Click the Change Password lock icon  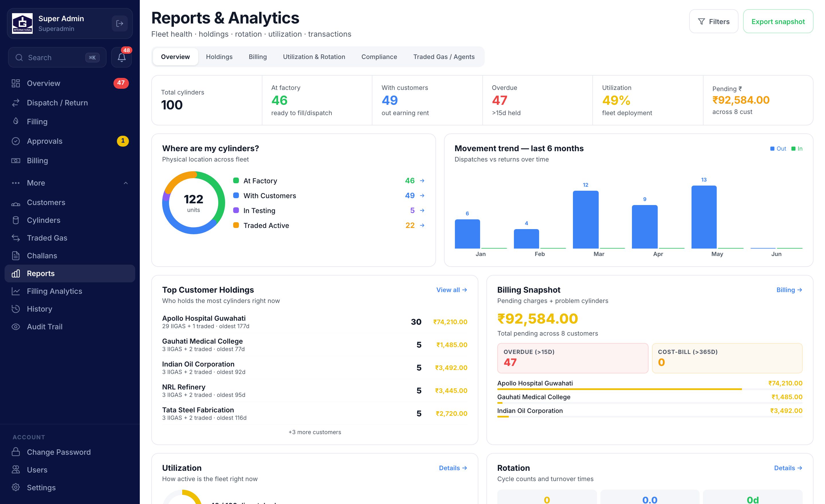point(16,452)
